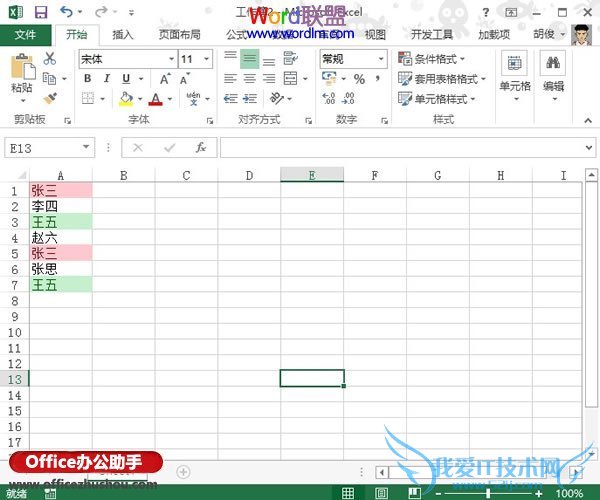Click the Orientation text angle icon
Viewport: 600px width, 500px height.
(x=276, y=98)
